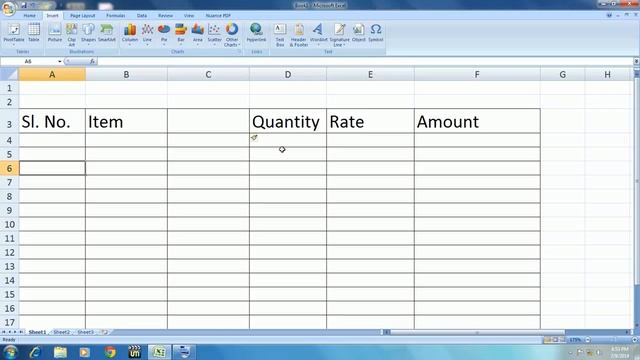Click the 'Quantity' header cell
Viewport: 640px width, 360px height.
pos(288,121)
